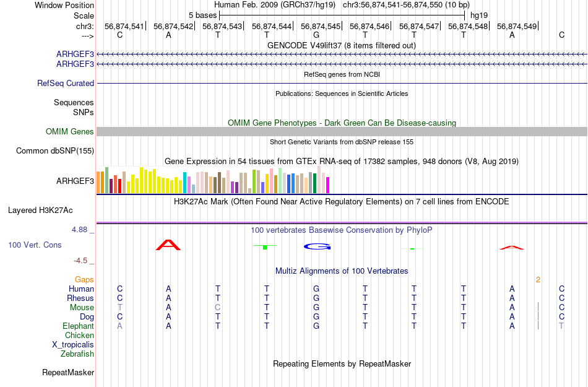Screen dimensions: 588x387
Task: Click the orange gap marker in Dog row
Action: [x=538, y=316]
